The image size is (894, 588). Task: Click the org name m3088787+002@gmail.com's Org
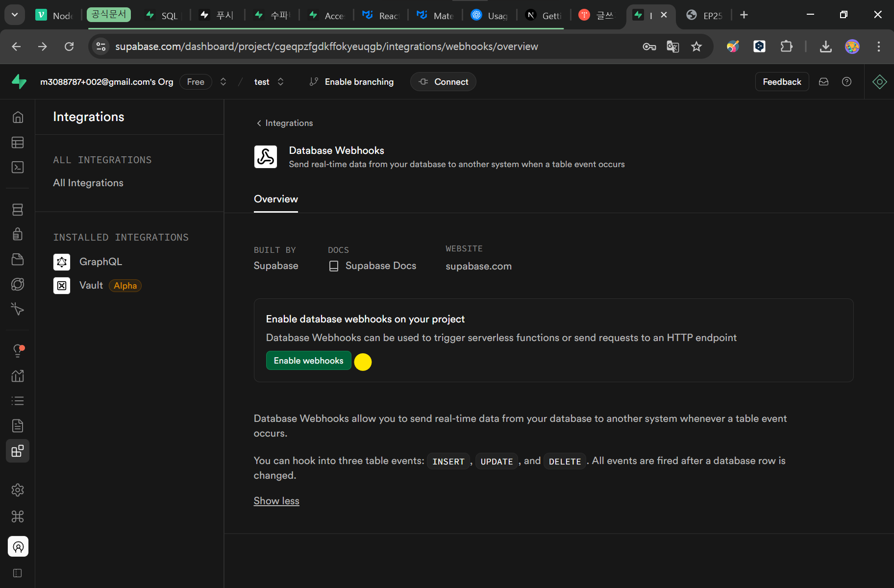coord(107,82)
